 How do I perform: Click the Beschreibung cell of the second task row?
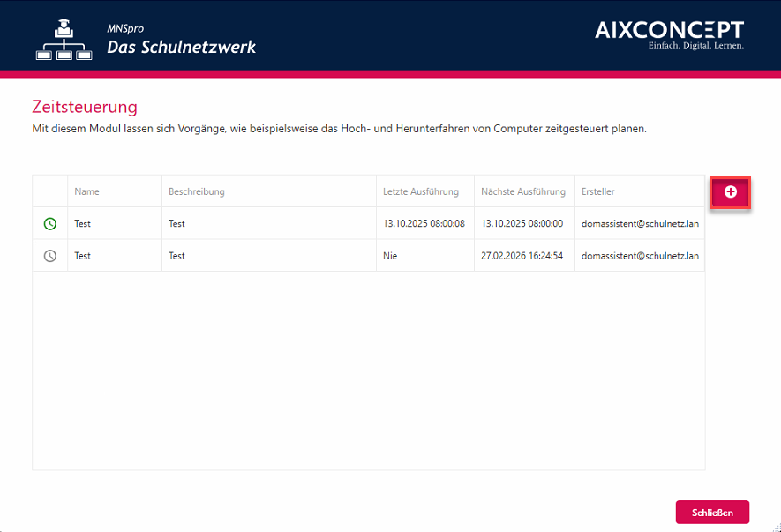click(177, 256)
